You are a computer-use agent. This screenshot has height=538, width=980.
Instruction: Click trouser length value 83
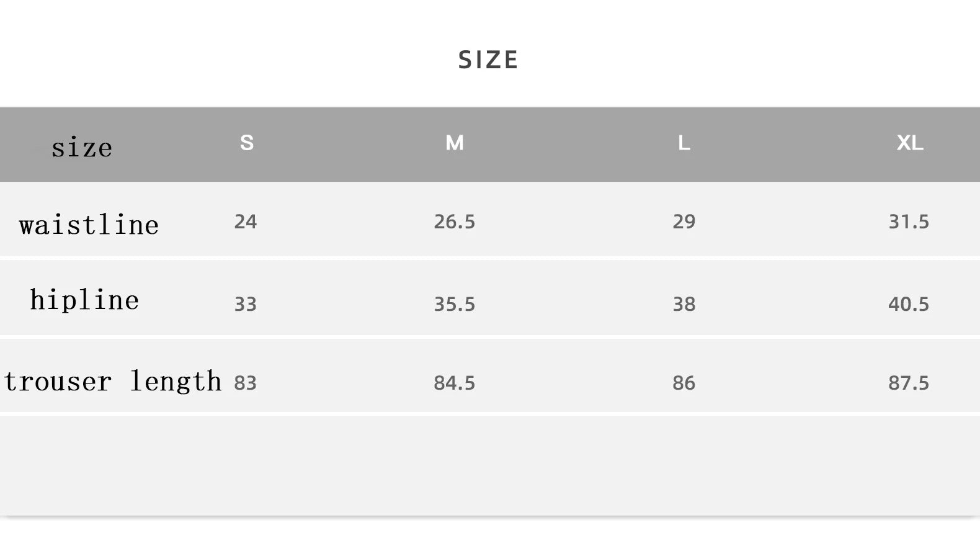[246, 383]
